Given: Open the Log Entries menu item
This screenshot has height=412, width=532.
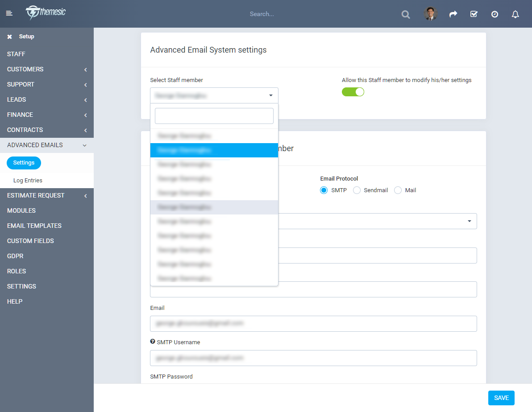Looking at the screenshot, I should click(27, 180).
